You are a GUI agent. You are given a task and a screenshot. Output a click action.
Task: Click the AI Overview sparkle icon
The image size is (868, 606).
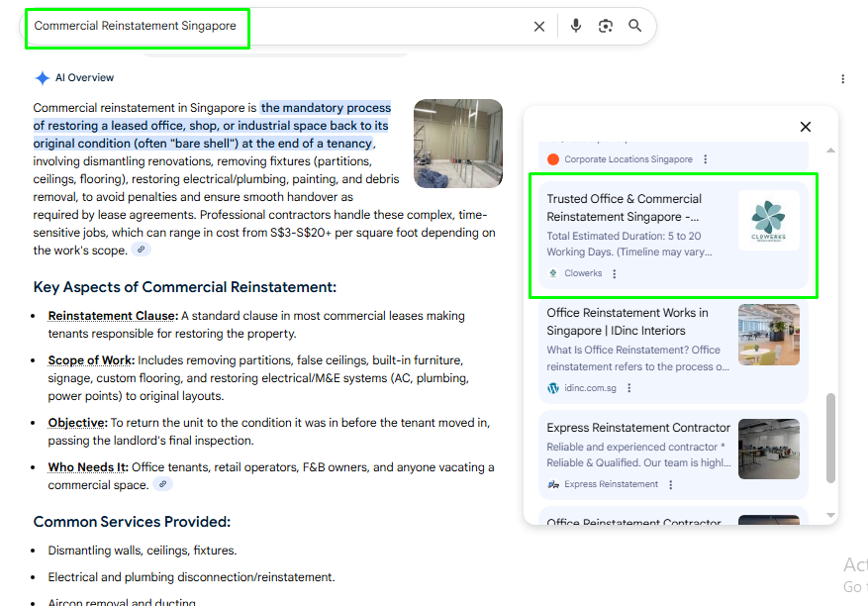(x=42, y=78)
